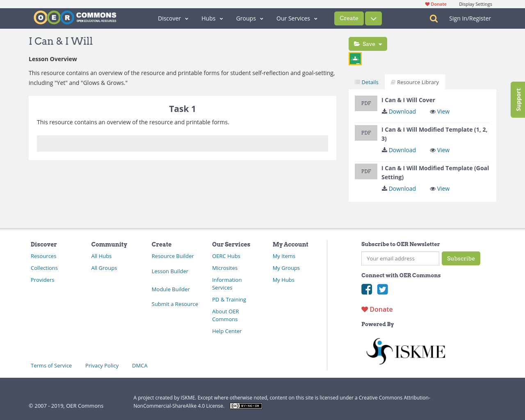View the I Can & I Will Cover PDF

pos(440,112)
